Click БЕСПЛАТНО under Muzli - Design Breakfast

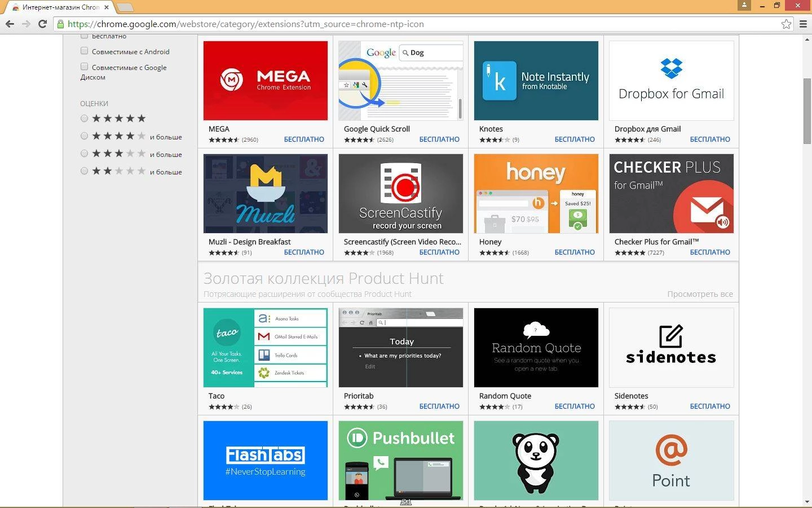click(x=304, y=252)
